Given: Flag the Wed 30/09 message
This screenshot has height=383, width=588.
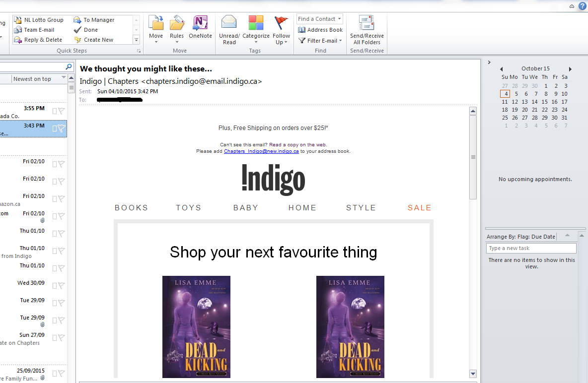Looking at the screenshot, I should [62, 286].
